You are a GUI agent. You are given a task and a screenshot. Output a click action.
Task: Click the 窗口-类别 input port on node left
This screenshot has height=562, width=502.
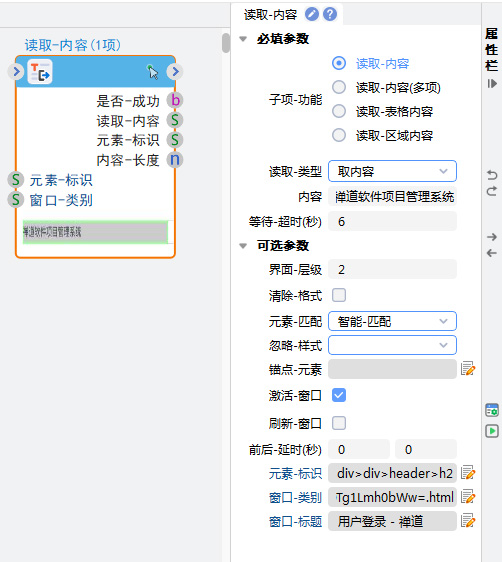16,200
